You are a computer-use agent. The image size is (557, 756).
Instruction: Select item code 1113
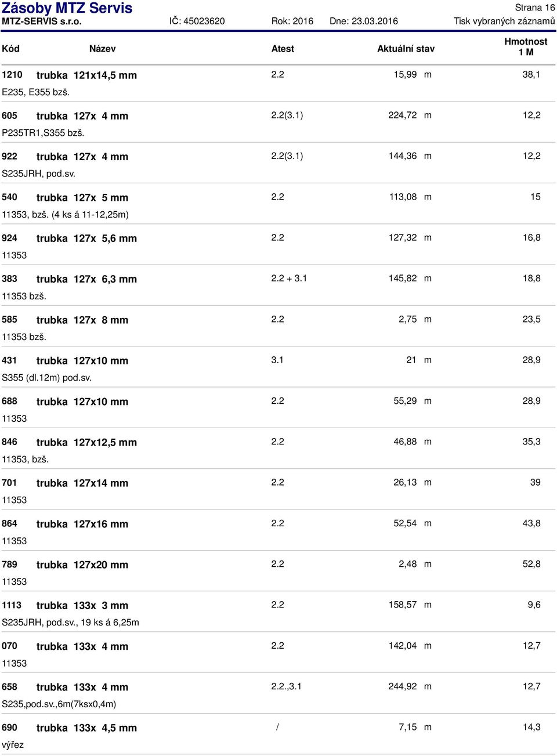click(12, 605)
